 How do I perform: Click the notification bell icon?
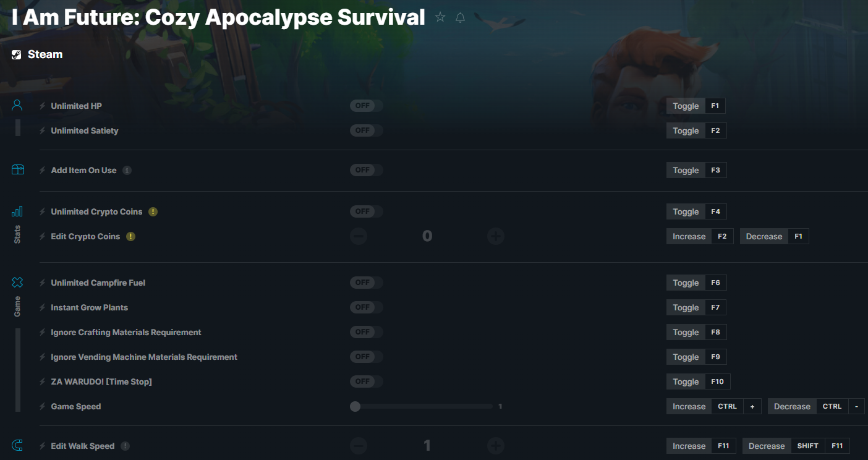460,17
